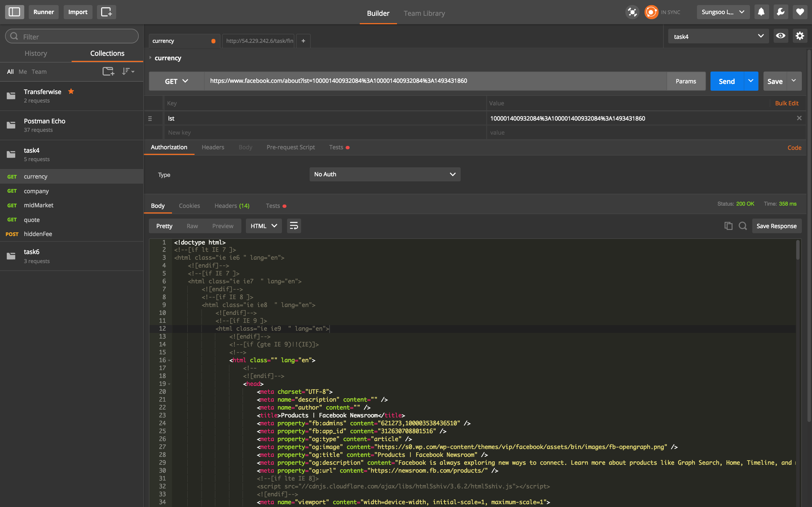
Task: Open a new window icon
Action: click(106, 12)
